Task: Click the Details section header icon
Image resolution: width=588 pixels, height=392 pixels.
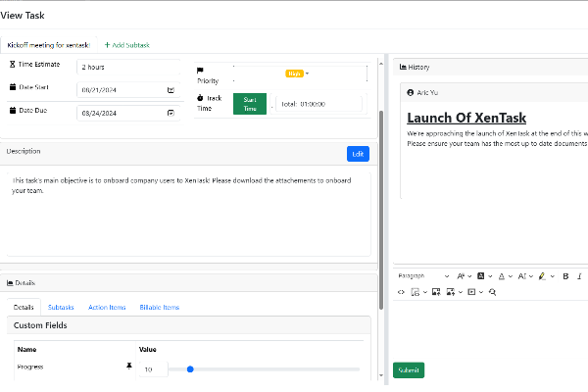Action: tap(10, 283)
